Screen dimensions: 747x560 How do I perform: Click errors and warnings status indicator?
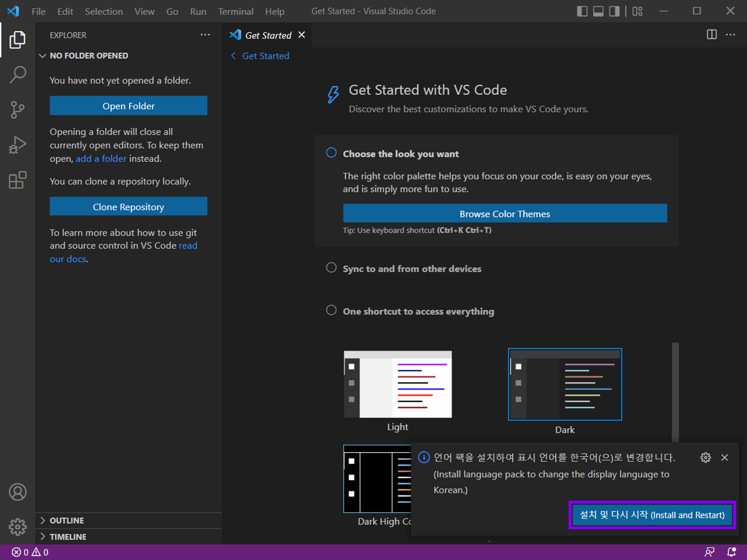coord(30,552)
